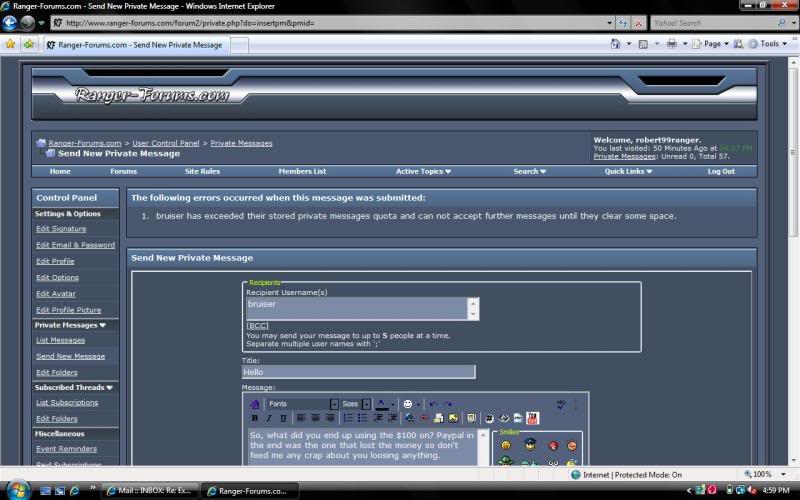Open the Sizes dropdown in editor
The image size is (800, 500).
coord(366,404)
